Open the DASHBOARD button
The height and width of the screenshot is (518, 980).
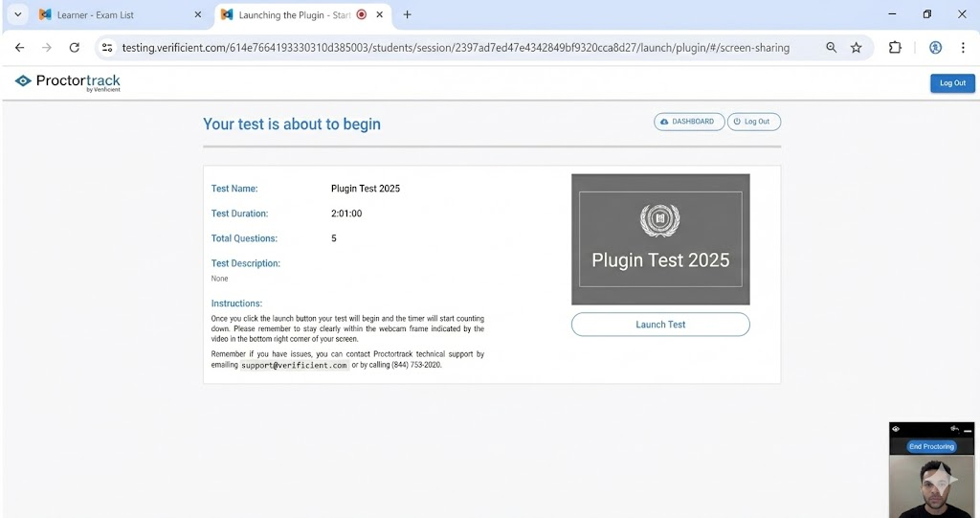click(689, 122)
